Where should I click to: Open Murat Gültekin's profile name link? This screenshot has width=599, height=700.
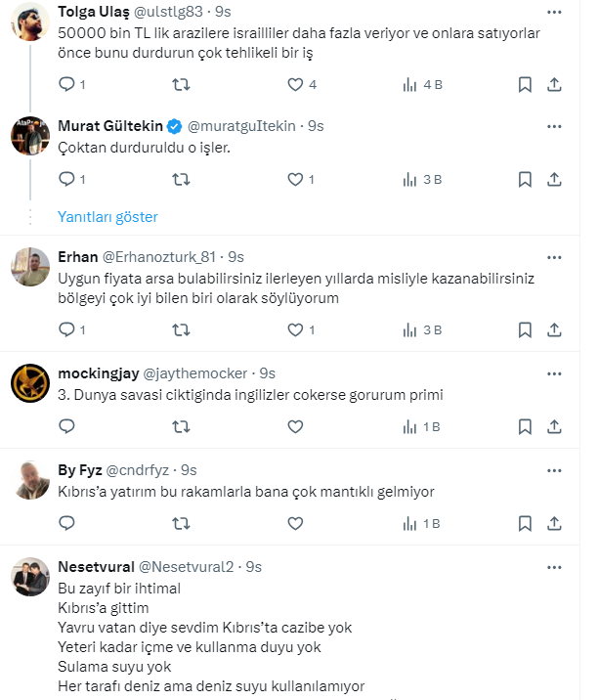pyautogui.click(x=110, y=126)
